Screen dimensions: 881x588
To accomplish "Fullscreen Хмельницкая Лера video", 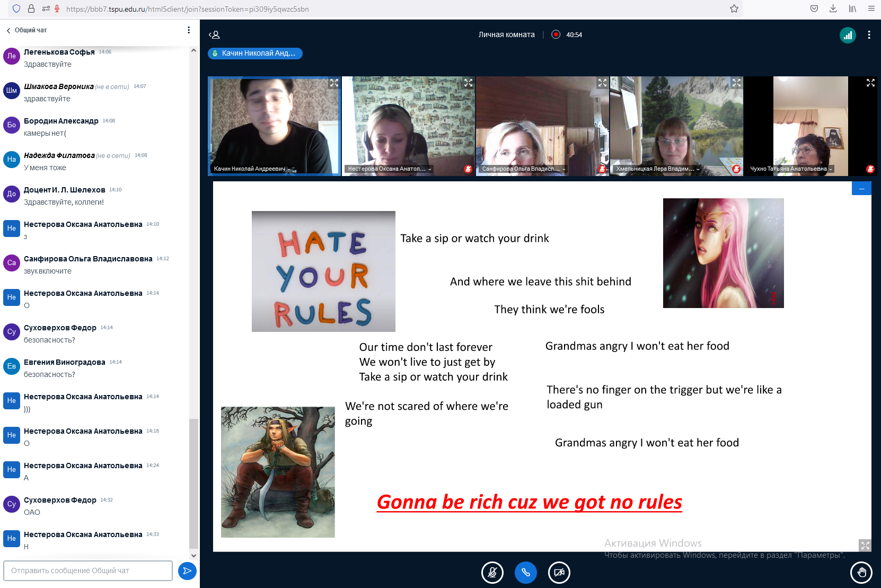I will point(736,83).
